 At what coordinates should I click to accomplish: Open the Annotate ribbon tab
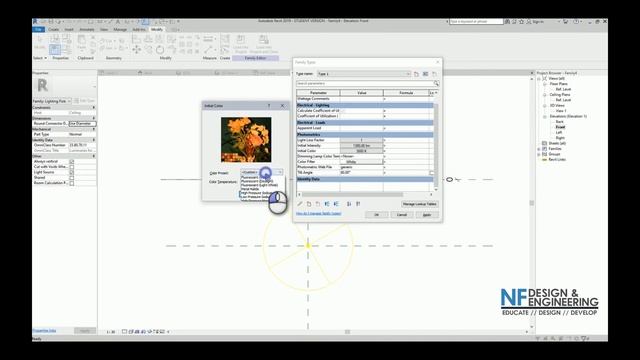coord(87,29)
